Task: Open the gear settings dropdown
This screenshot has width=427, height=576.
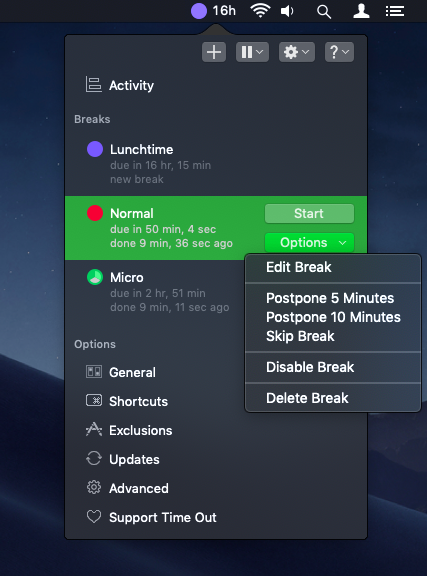Action: pyautogui.click(x=297, y=52)
